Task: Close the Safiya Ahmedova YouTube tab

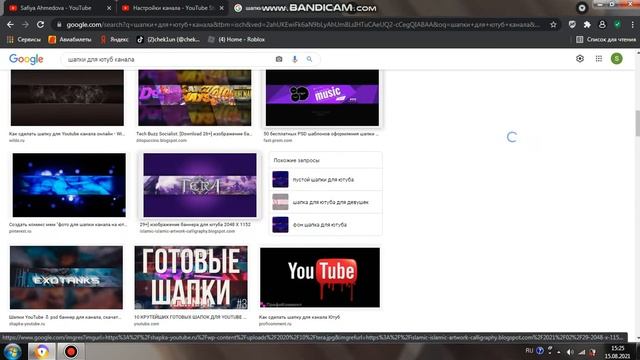Action: (109, 8)
